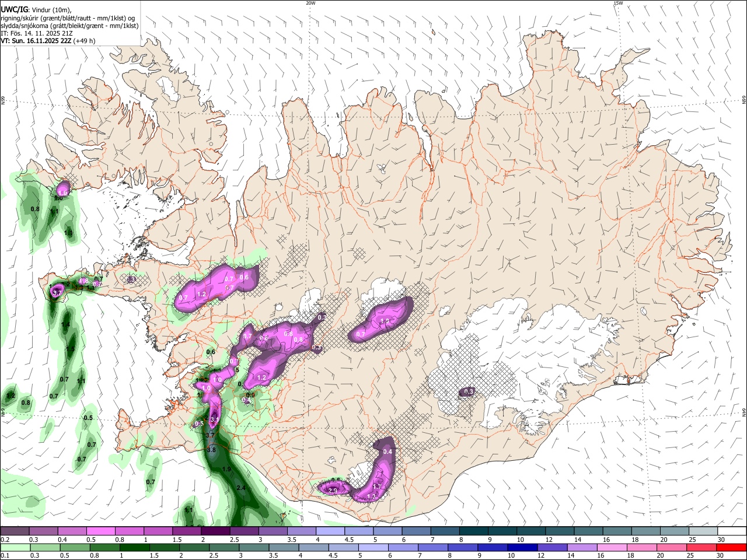
Task: Pick the upper legend swatch starting at 4
Action: (x=330, y=531)
